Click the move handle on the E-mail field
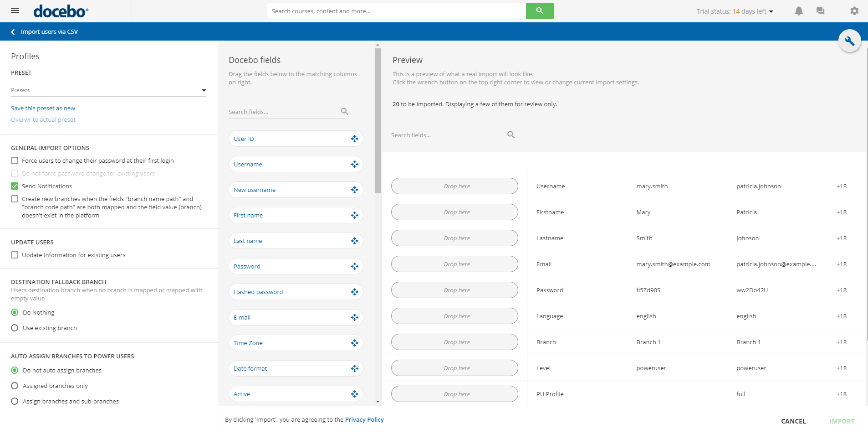The height and width of the screenshot is (434, 868). click(x=354, y=317)
